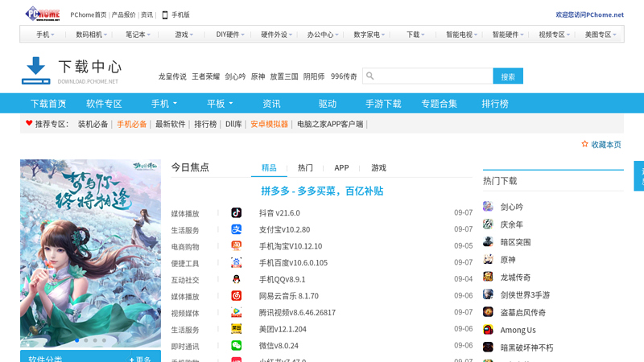Screen dimensions: 644x362
Task: Click the star icon next to 收藏本页
Action: (584, 144)
